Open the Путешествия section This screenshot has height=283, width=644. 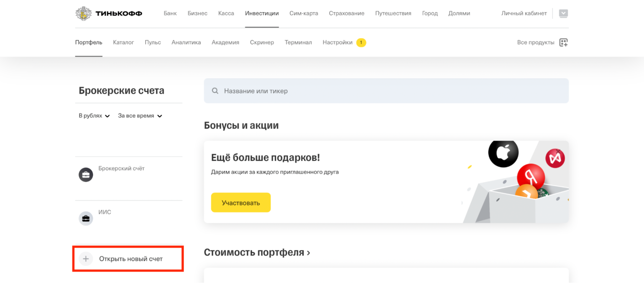coord(393,13)
